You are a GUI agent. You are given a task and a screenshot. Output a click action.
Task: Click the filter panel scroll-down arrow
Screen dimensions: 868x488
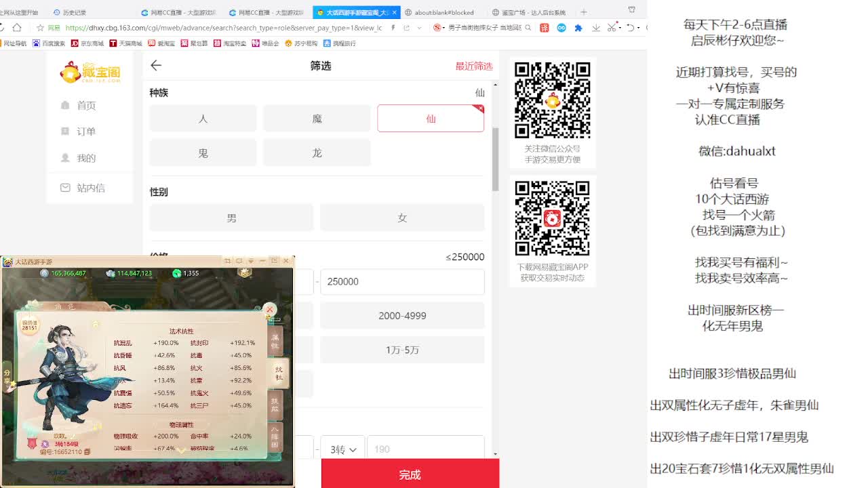[496, 453]
